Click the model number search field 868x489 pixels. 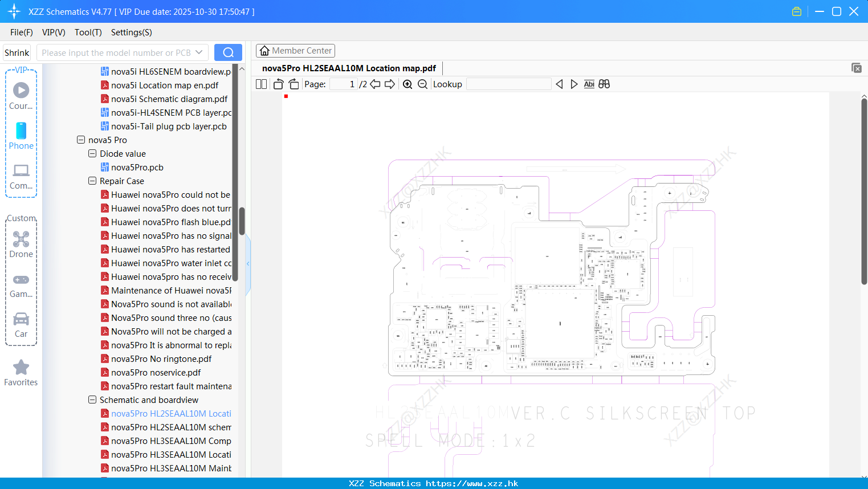coord(116,52)
